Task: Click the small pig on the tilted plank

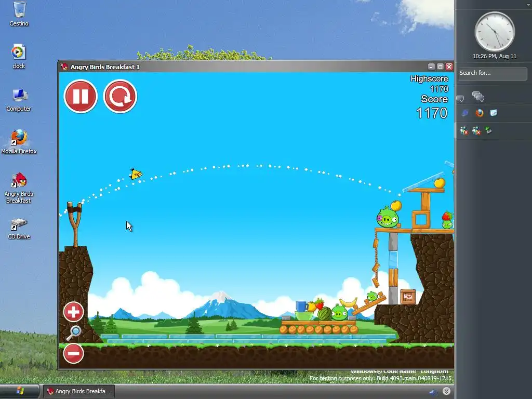Action: tap(372, 296)
